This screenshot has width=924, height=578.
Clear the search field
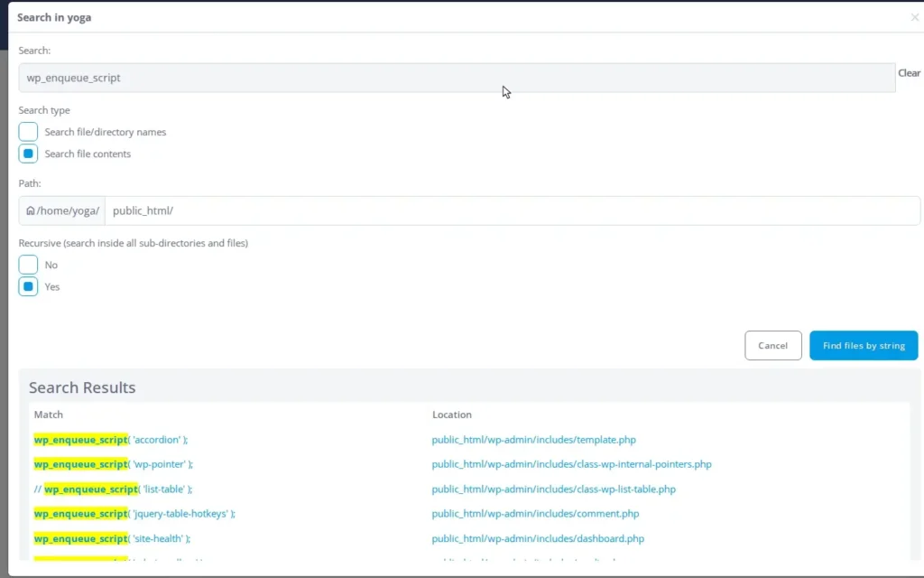(x=909, y=73)
